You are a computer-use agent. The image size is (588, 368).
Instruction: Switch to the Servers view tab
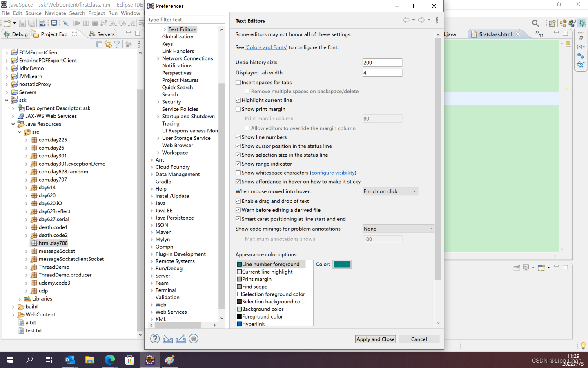pos(102,34)
